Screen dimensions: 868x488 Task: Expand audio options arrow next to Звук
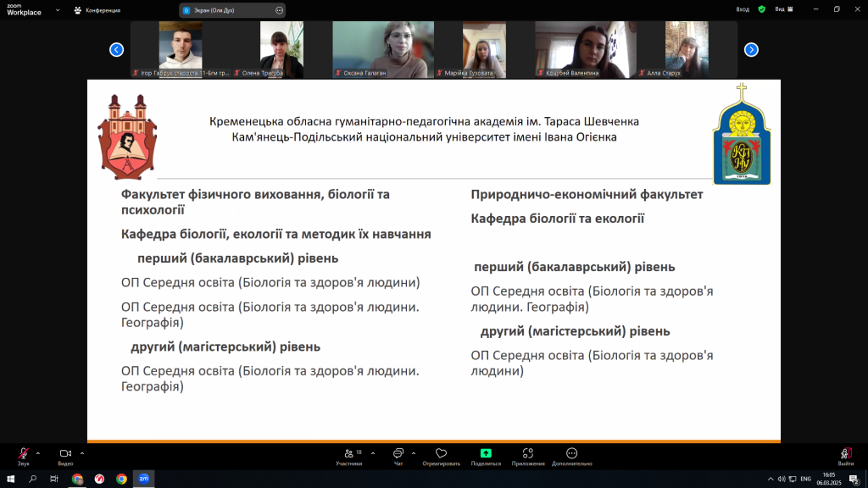coord(40,452)
